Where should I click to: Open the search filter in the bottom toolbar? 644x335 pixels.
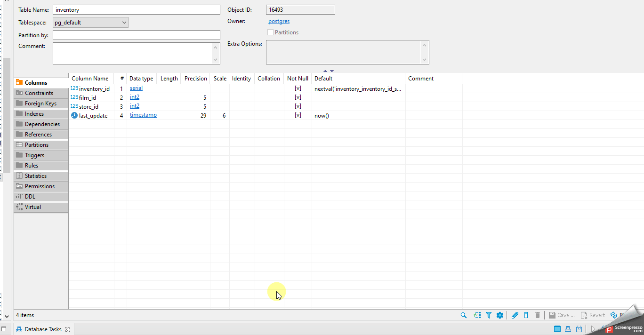point(464,315)
